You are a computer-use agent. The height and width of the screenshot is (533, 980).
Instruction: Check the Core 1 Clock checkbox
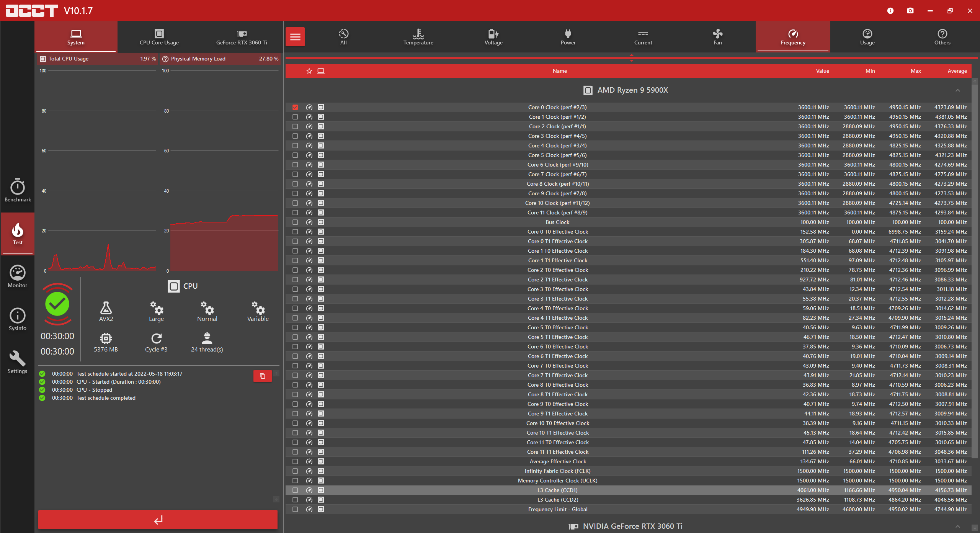(x=295, y=117)
